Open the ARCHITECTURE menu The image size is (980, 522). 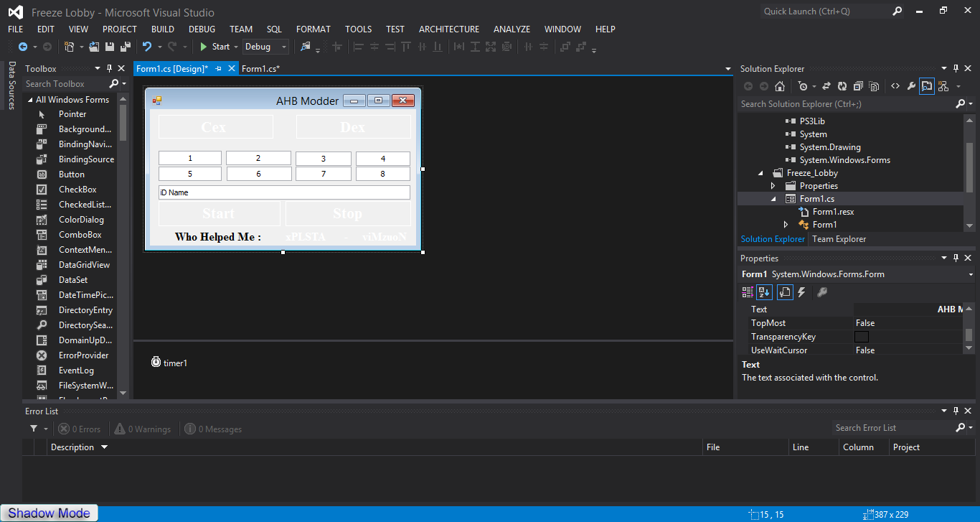tap(449, 29)
